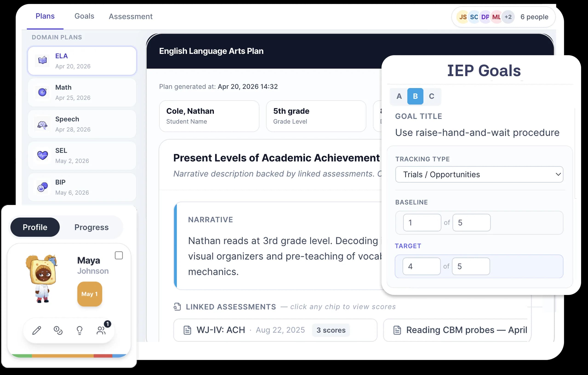Click the document icon beside WJ-IV: ACH
This screenshot has width=588, height=375.
(187, 330)
